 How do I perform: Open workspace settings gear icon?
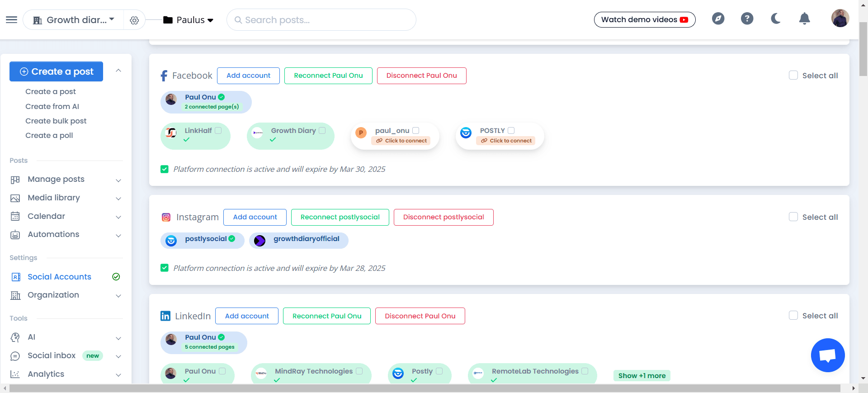click(x=134, y=20)
